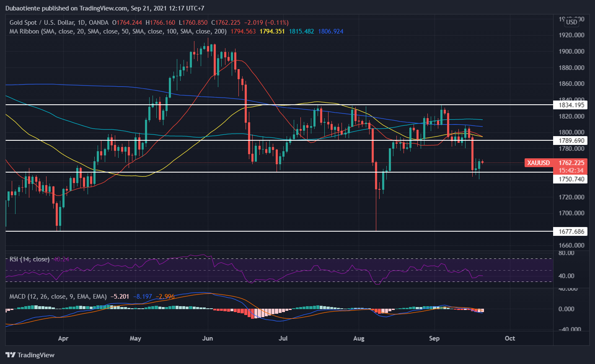Click the TradingView logo at bottom
Viewport: 595px width, 364px height.
[30, 355]
